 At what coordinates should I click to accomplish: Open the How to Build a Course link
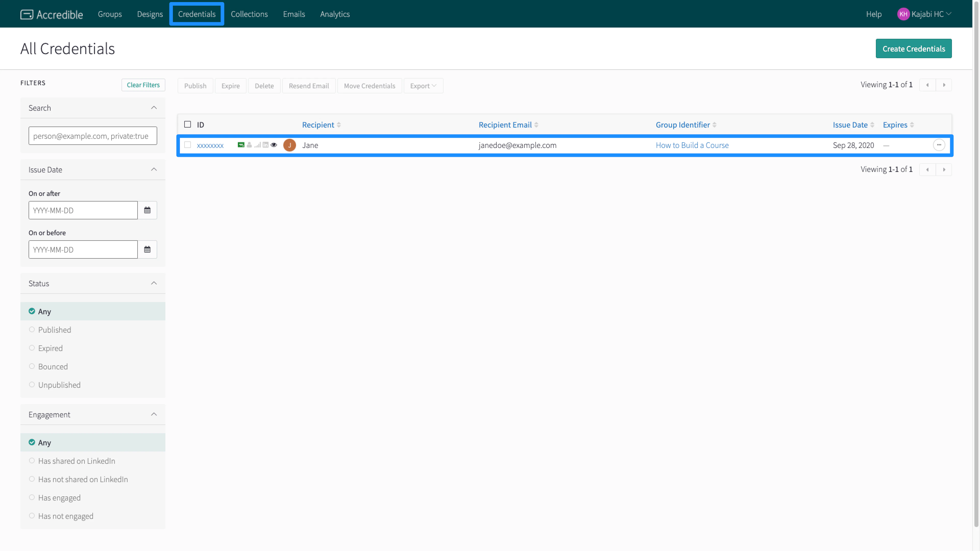point(692,145)
